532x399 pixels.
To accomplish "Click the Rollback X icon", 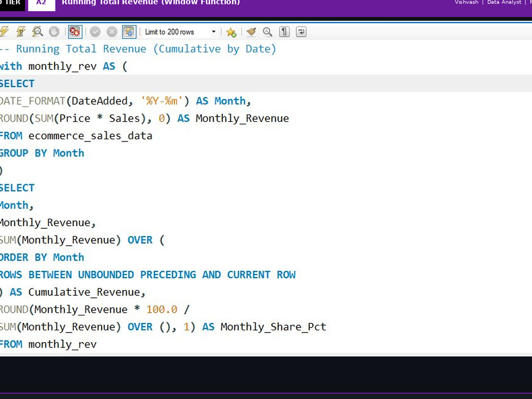I will (112, 32).
